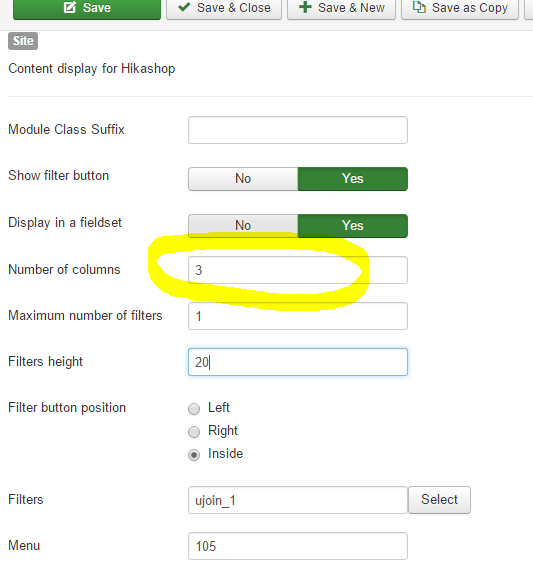Click the Site badge label

click(23, 41)
